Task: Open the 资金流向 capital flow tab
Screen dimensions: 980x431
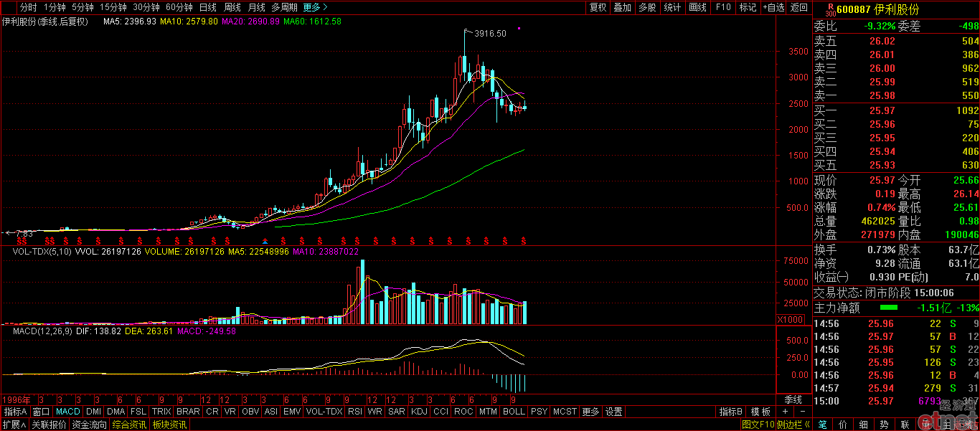Action: (90, 425)
